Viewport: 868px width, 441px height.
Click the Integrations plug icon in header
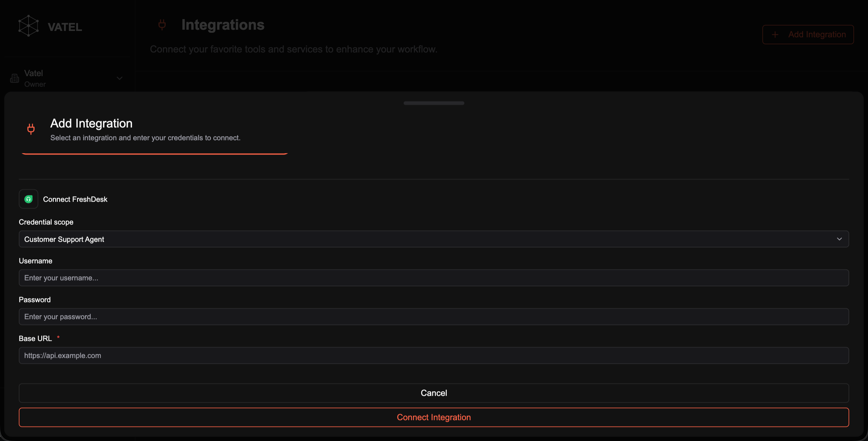(x=162, y=25)
